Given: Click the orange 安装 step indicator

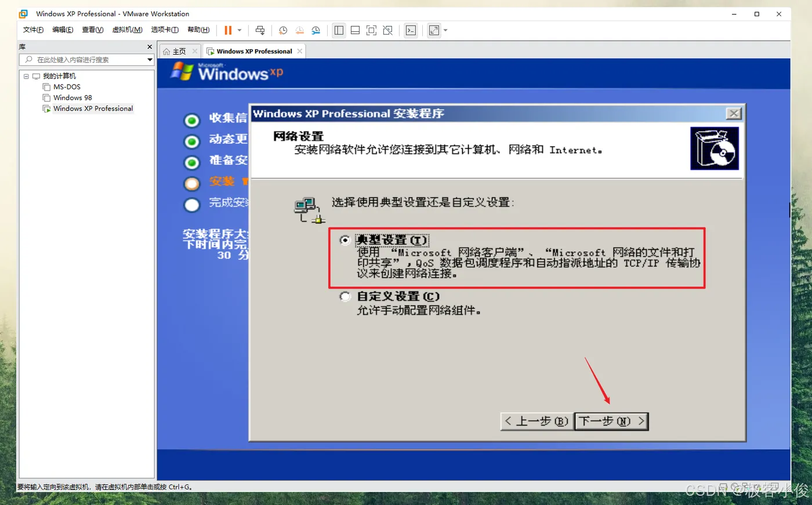Looking at the screenshot, I should (192, 184).
